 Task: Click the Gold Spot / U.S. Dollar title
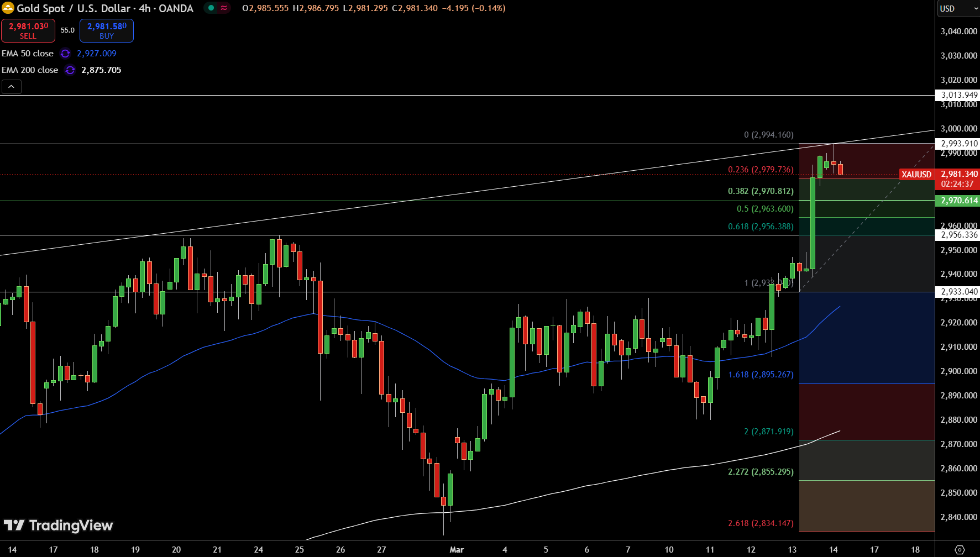point(105,8)
